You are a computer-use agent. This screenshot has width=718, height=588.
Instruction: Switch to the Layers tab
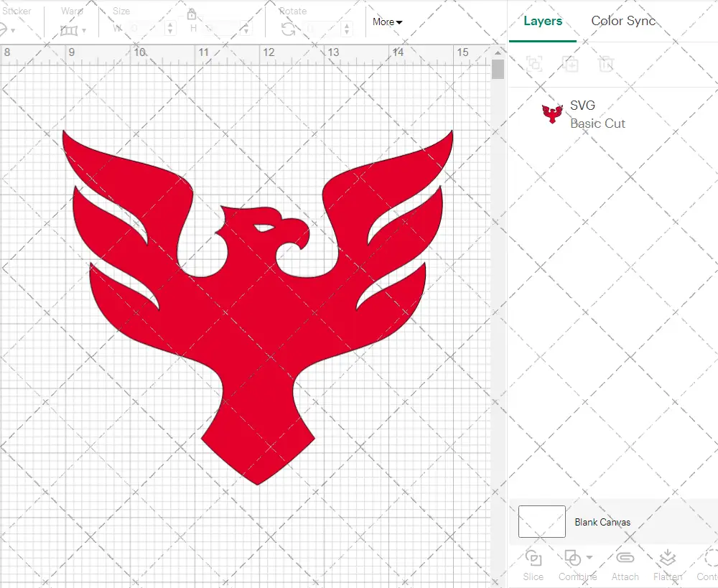tap(543, 21)
